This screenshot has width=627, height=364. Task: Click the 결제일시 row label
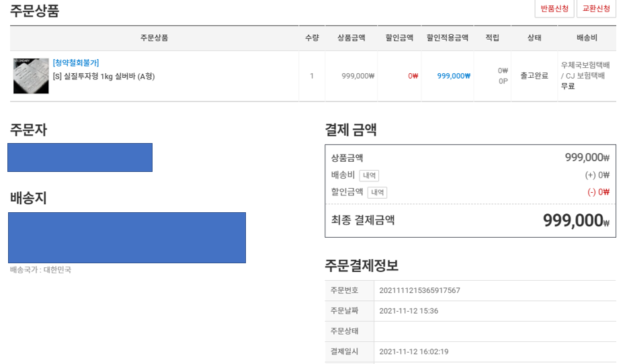coord(344,352)
